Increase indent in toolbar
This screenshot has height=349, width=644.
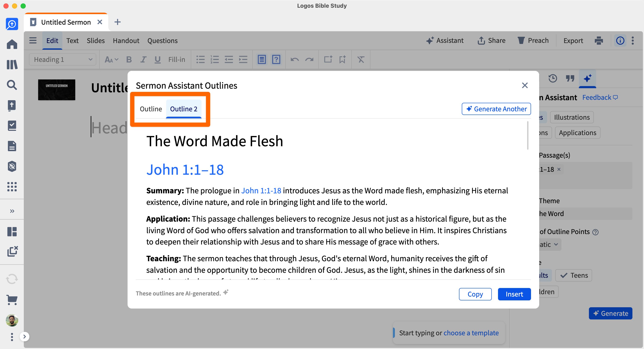243,59
